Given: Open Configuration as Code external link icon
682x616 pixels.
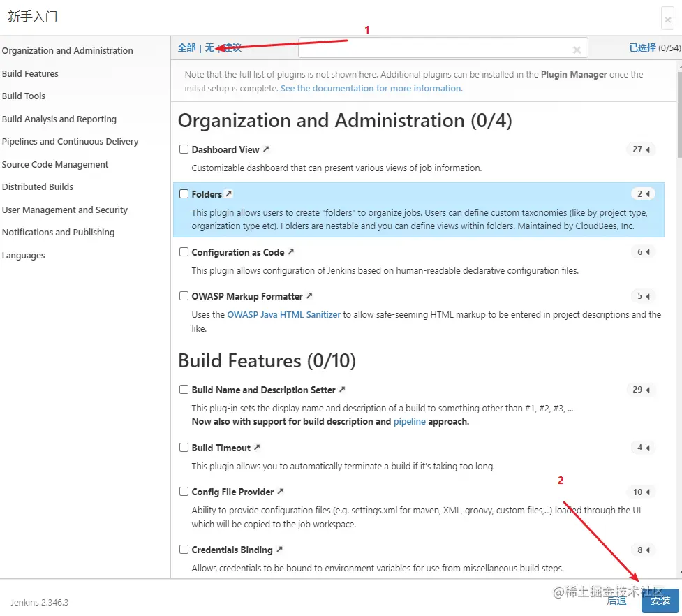Looking at the screenshot, I should pos(291,252).
